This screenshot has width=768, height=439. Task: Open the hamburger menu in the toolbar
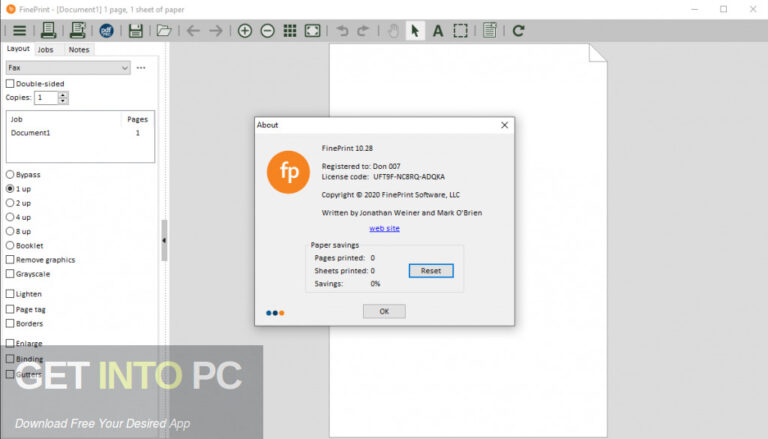click(x=19, y=31)
